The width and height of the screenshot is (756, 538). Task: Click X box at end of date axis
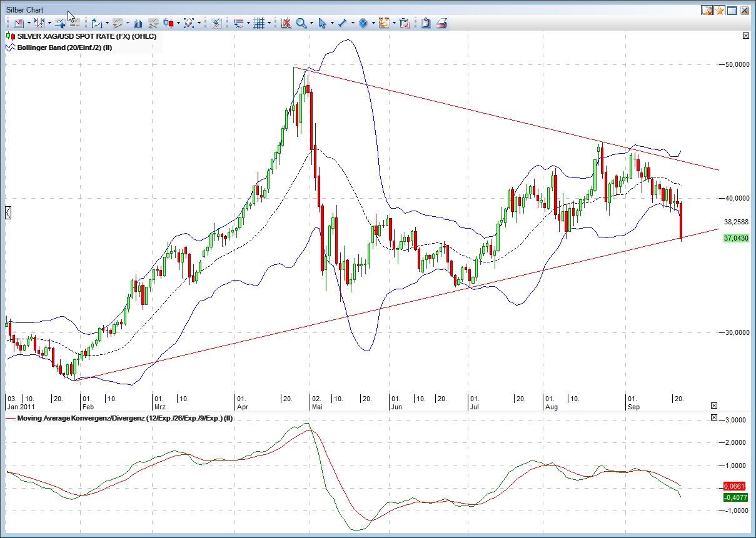pos(715,406)
